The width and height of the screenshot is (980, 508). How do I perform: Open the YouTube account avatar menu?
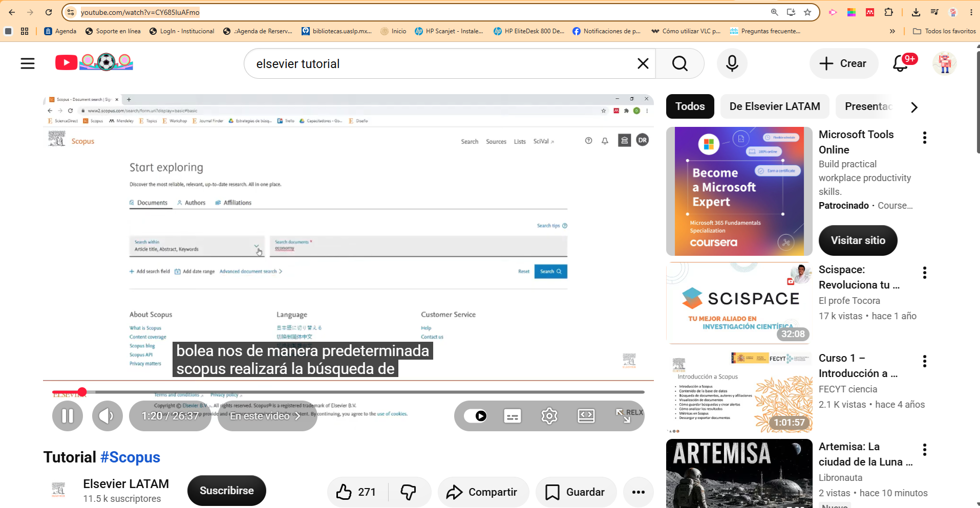tap(945, 63)
